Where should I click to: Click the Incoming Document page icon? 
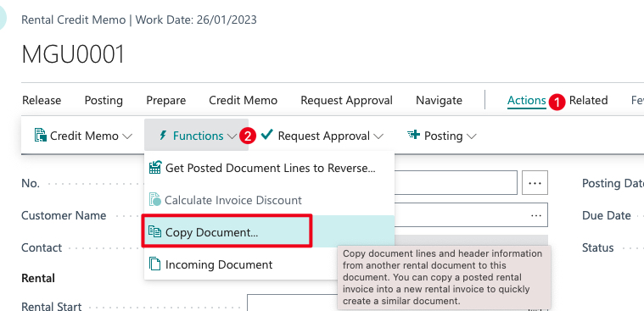tap(154, 264)
